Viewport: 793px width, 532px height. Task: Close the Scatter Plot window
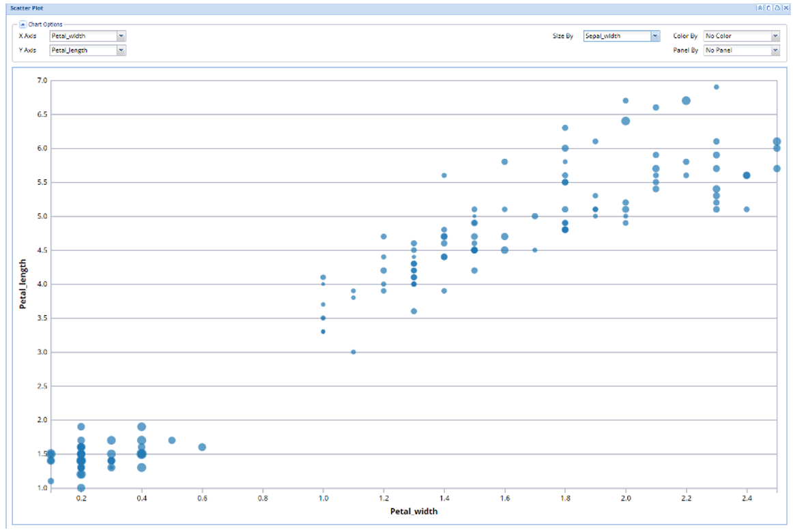coord(785,8)
